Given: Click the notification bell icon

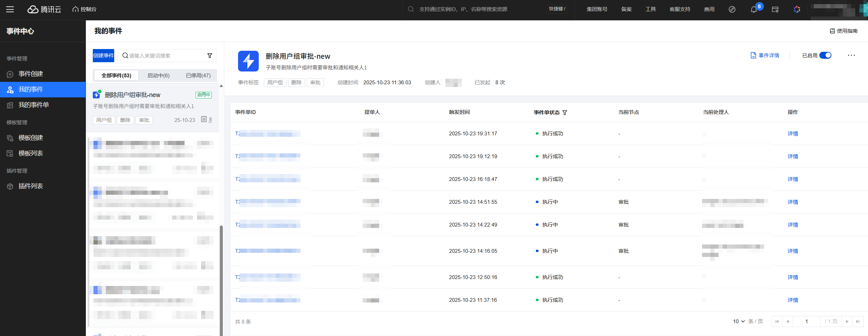Looking at the screenshot, I should (753, 10).
